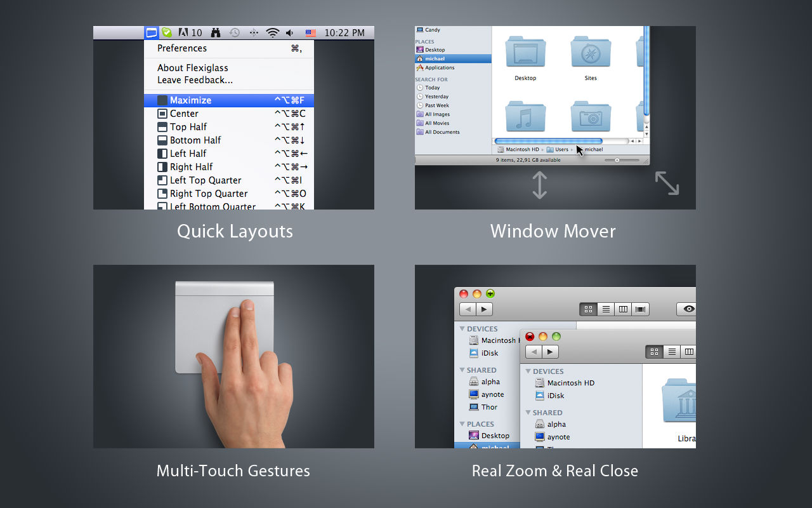Click the volume speaker icon
Viewport: 812px width, 508px height.
(x=290, y=32)
